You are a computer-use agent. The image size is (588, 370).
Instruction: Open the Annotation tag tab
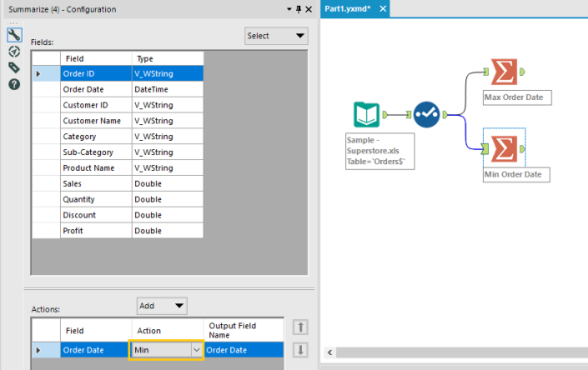[x=14, y=67]
